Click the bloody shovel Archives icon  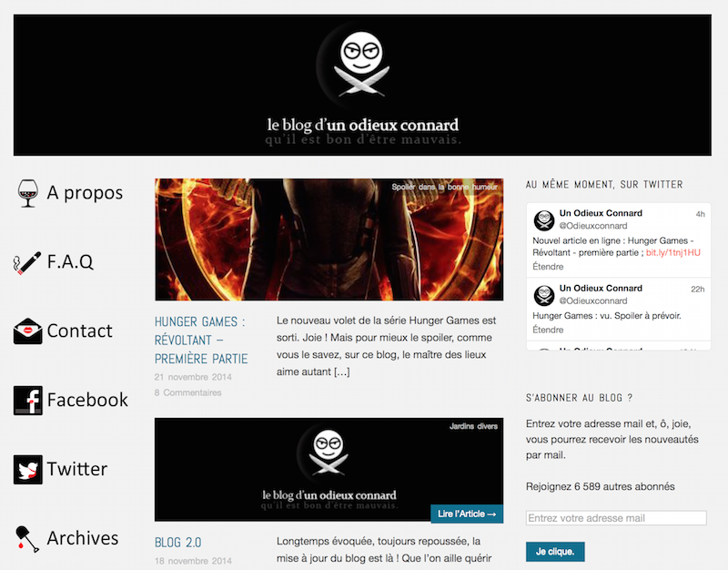[27, 538]
